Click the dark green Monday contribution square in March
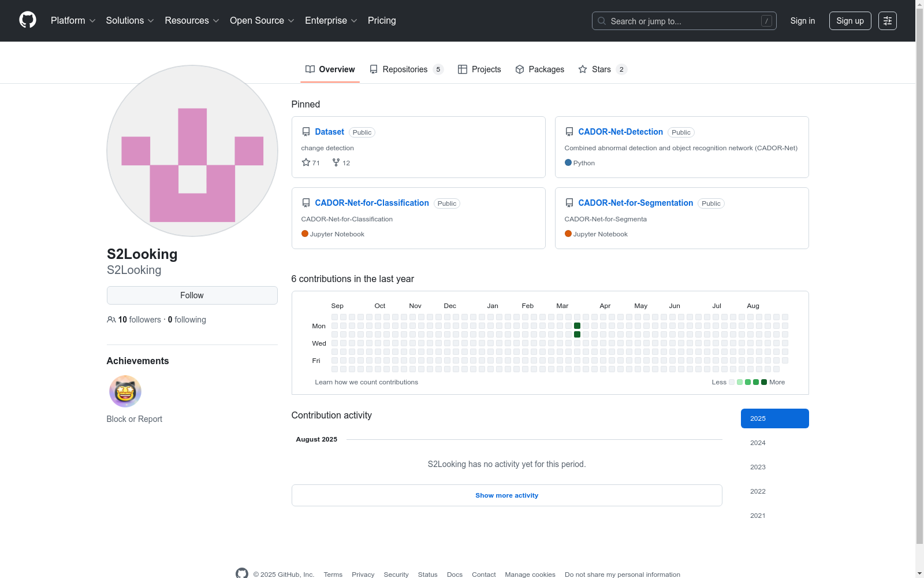Viewport: 924px width, 578px height. [577, 326]
